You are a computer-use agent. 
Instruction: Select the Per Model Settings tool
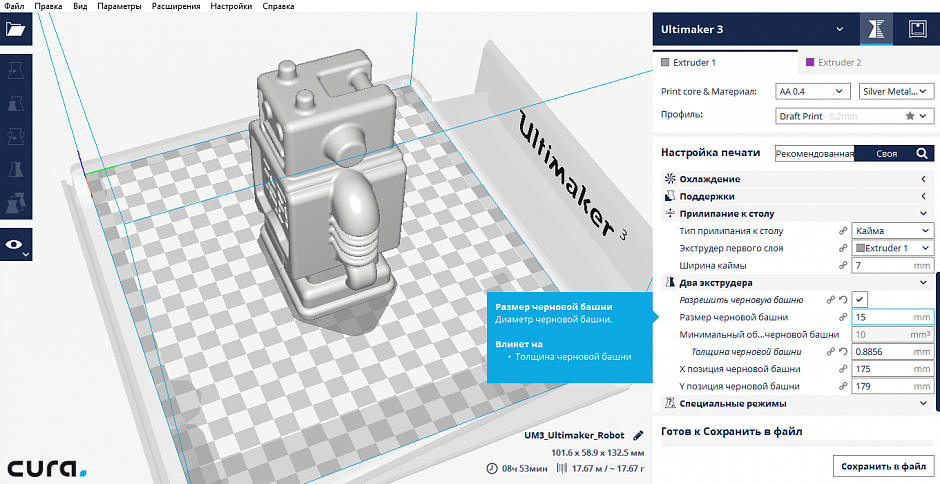point(16,203)
